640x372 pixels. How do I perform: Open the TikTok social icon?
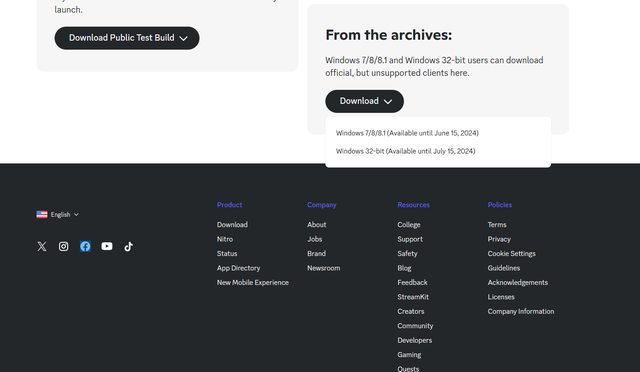click(x=129, y=246)
